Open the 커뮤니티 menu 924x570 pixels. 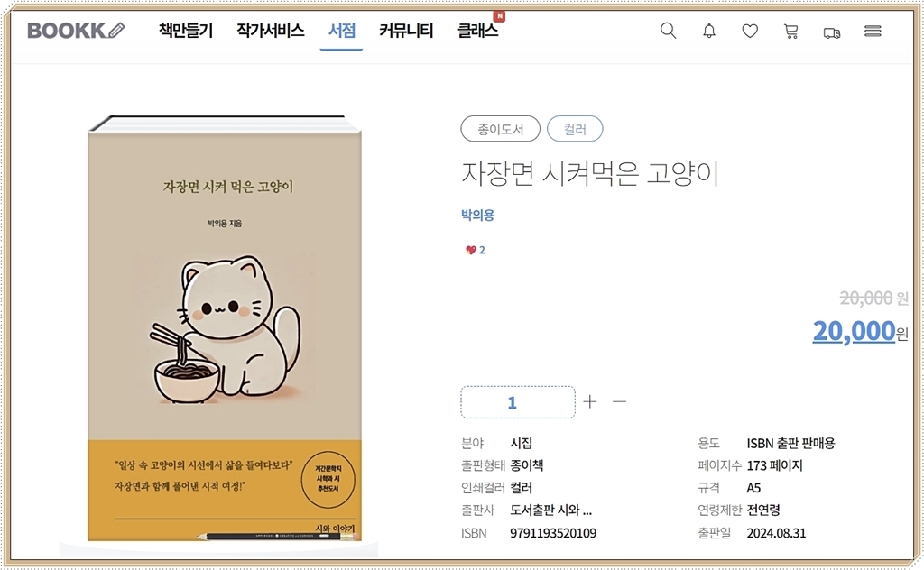click(x=406, y=31)
